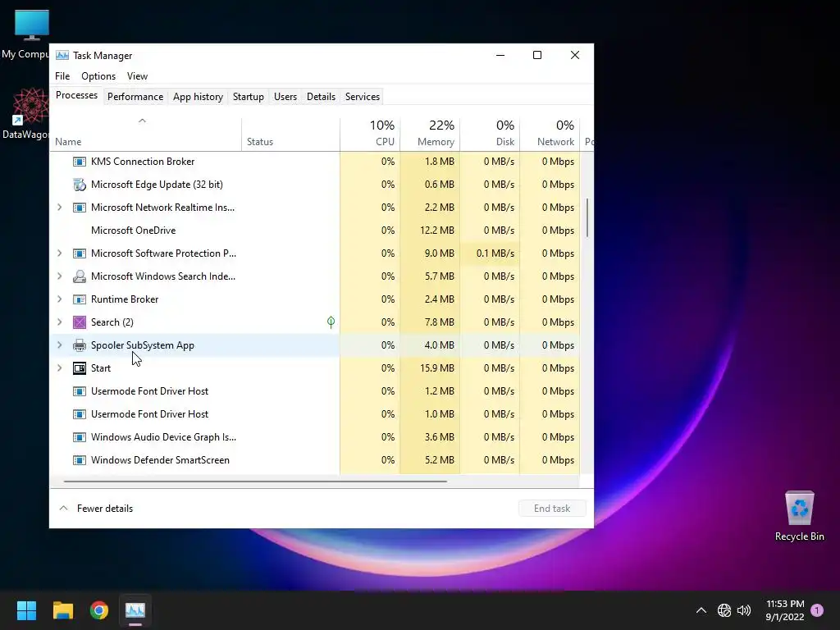Sort processes by Disk column
This screenshot has height=630, width=840.
(491, 134)
